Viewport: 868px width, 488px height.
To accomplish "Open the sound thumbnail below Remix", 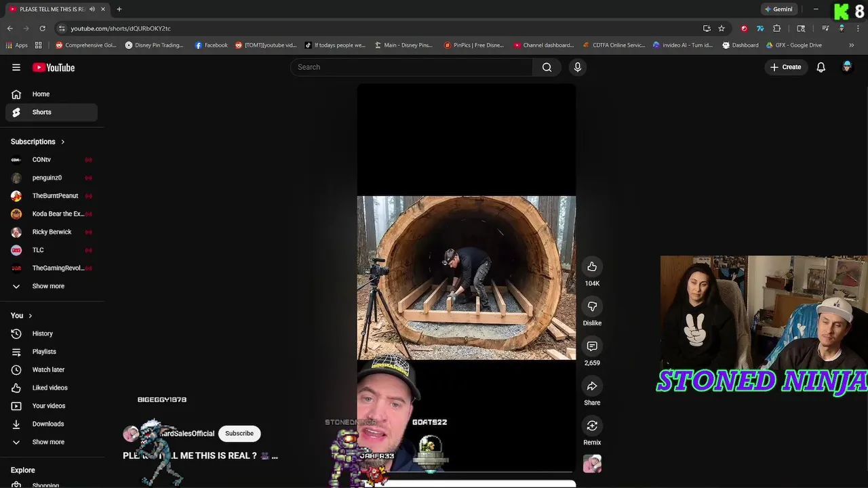I will click(592, 464).
